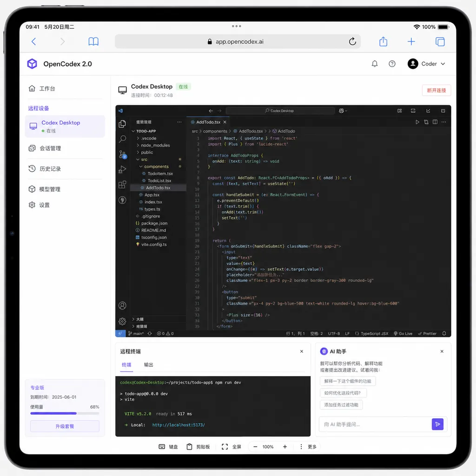Open keyboard tool in bottom bar
The width and height of the screenshot is (476, 476).
pyautogui.click(x=168, y=447)
